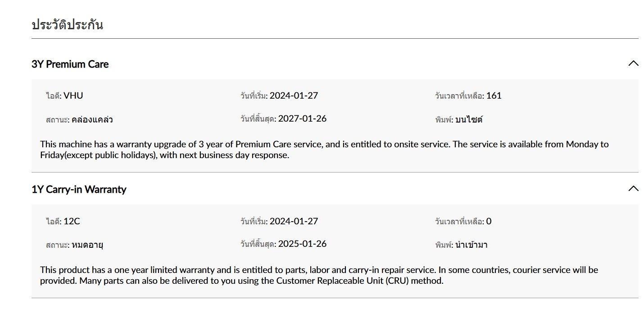Click the Premium Care start date value
644x318 pixels.
pos(294,95)
